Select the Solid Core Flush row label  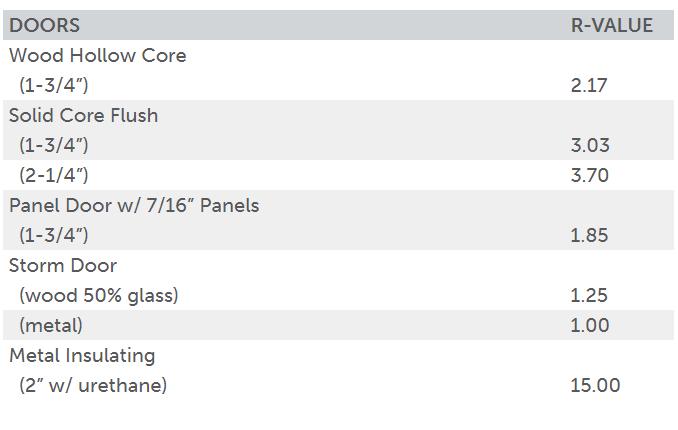(x=83, y=115)
